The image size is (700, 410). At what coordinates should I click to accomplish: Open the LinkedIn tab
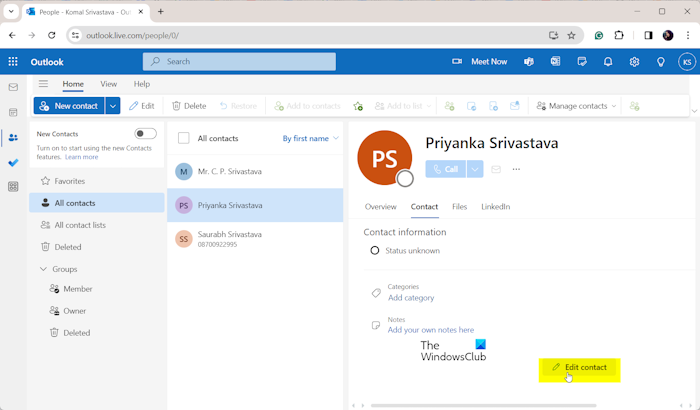click(496, 207)
